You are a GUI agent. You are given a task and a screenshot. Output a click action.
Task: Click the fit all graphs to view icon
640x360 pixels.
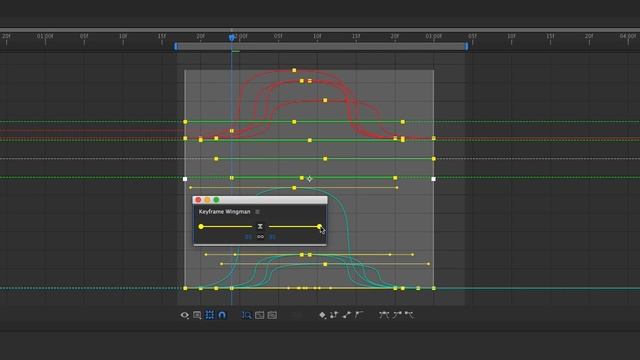tap(272, 315)
